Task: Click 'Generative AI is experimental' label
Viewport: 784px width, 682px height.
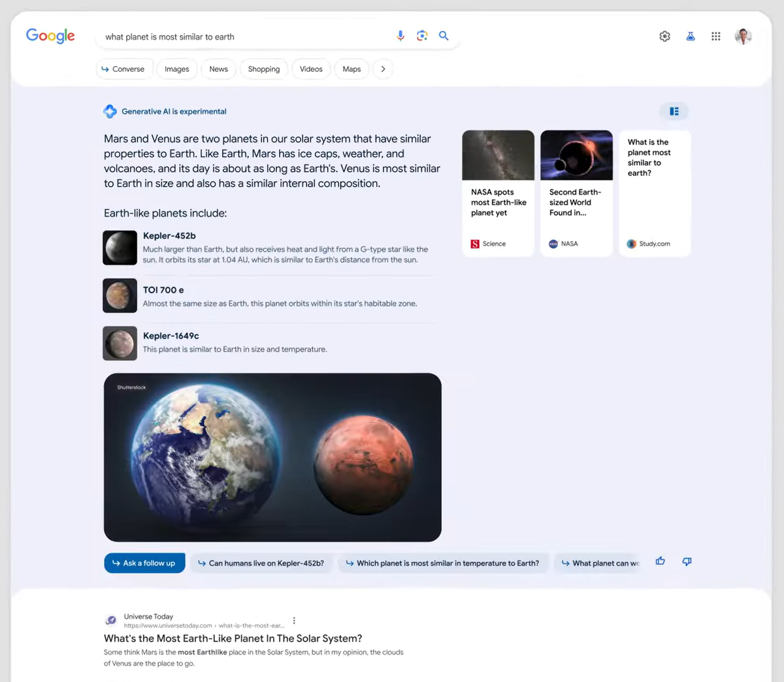Action: tap(174, 112)
